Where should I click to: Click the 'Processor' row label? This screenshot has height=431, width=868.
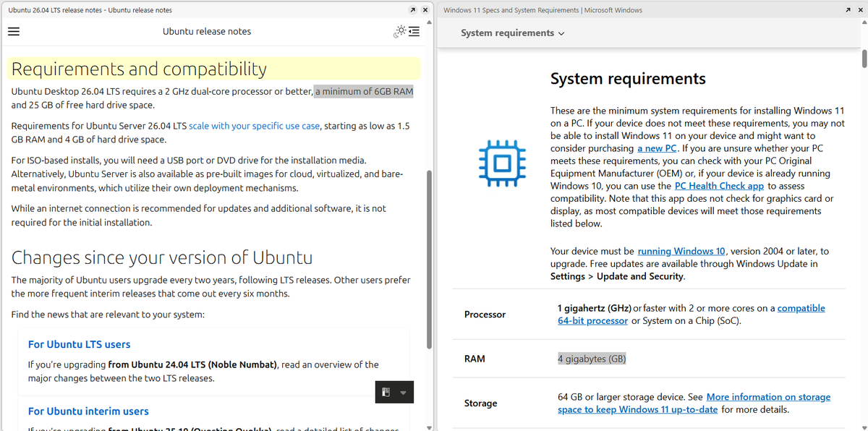[x=485, y=315]
